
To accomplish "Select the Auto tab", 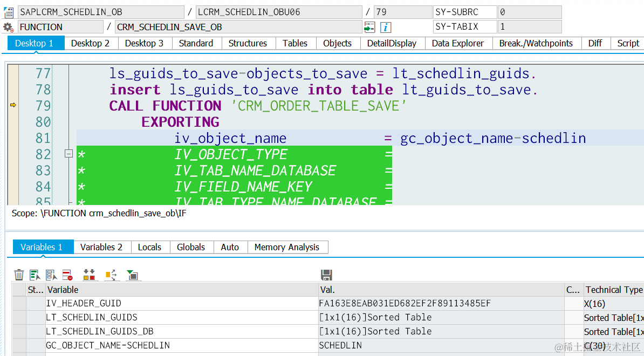I will (230, 247).
